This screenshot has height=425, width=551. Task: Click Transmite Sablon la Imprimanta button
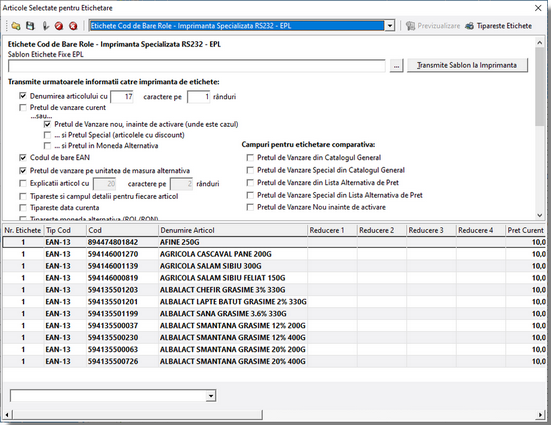[x=467, y=65]
